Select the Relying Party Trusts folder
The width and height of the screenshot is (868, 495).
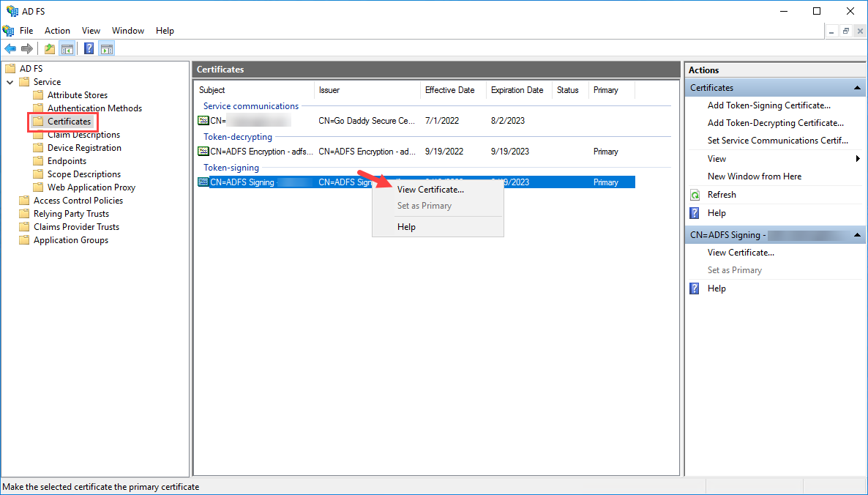(71, 214)
